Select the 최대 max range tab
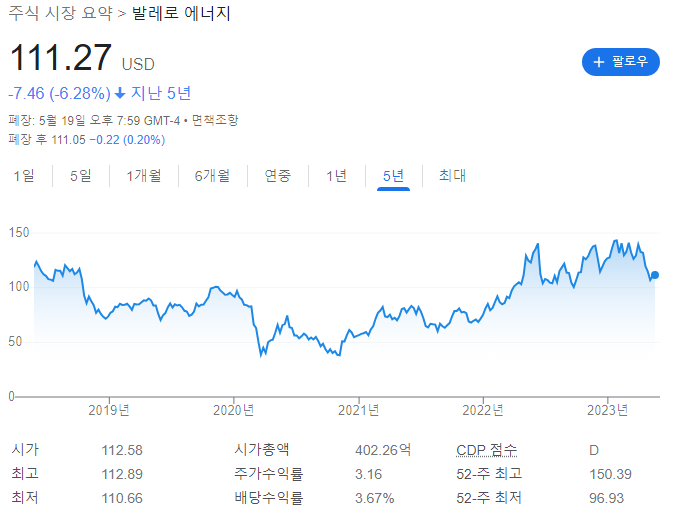 click(452, 176)
